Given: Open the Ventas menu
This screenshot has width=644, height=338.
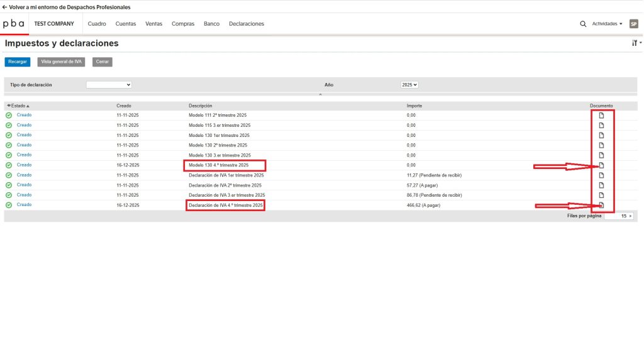Looking at the screenshot, I should pos(153,24).
